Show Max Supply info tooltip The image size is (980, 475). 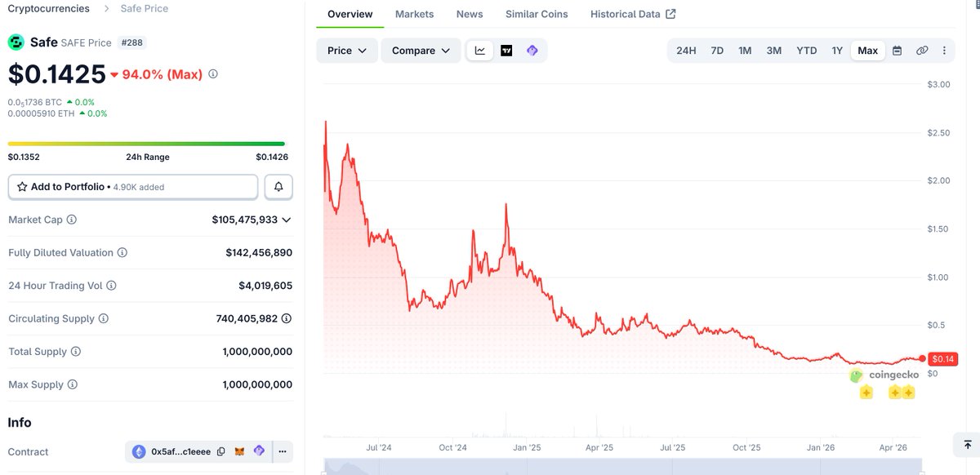(72, 384)
